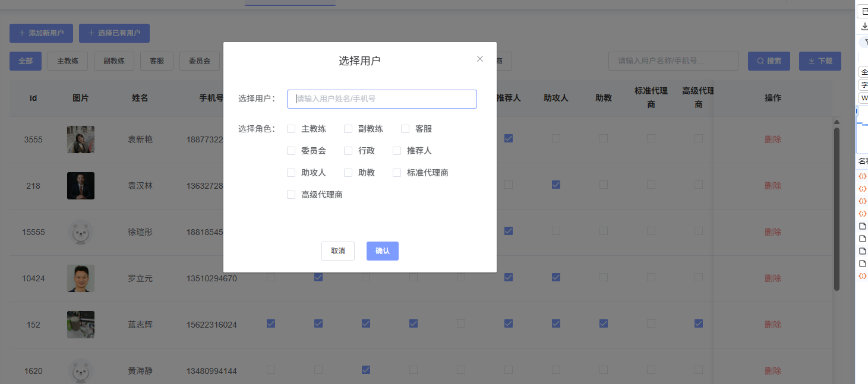The height and width of the screenshot is (384, 868).
Task: Click the topmost code tag icon in right sidebar
Action: coord(863,176)
